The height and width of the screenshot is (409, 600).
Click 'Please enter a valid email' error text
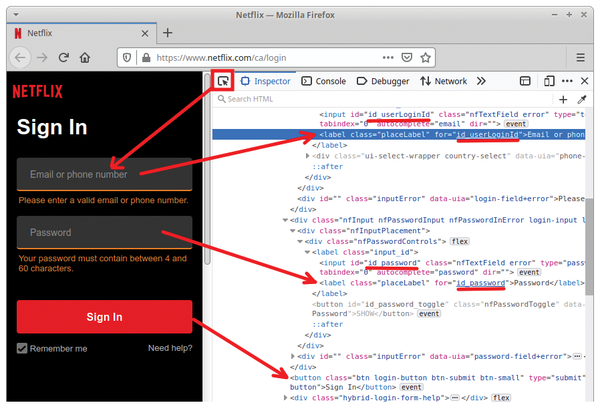point(103,200)
